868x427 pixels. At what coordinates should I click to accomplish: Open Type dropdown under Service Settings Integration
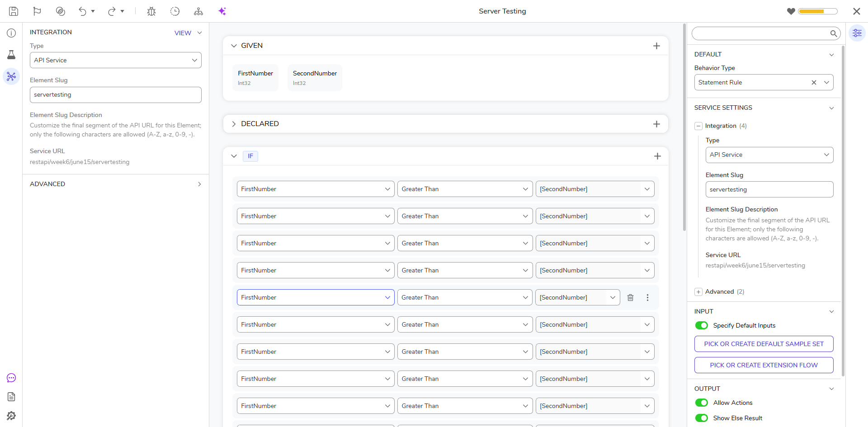769,155
